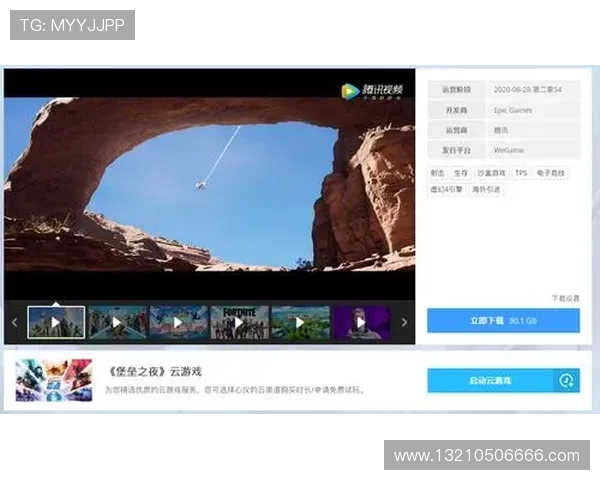600x480 pixels.
Task: Click the clock icon on cloud game button
Action: coord(566,380)
